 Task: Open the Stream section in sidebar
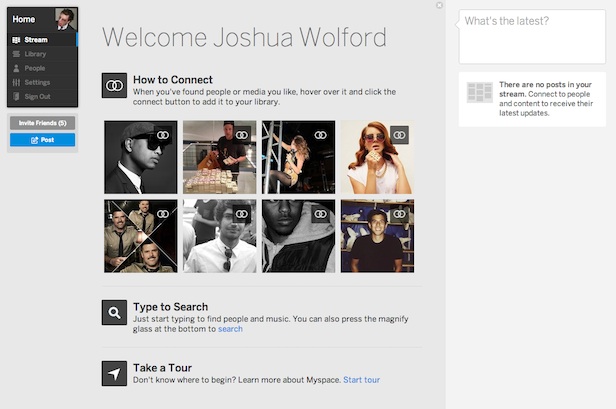(x=36, y=40)
